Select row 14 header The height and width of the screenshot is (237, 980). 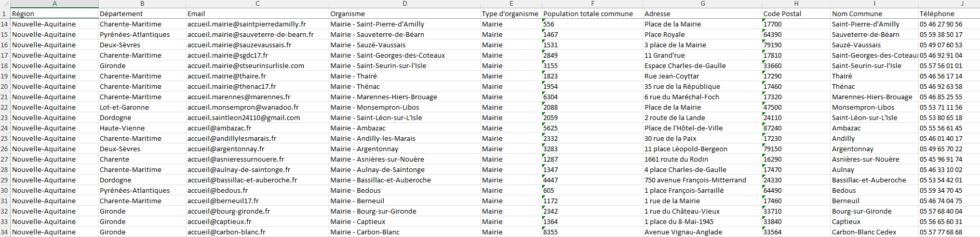(x=5, y=24)
